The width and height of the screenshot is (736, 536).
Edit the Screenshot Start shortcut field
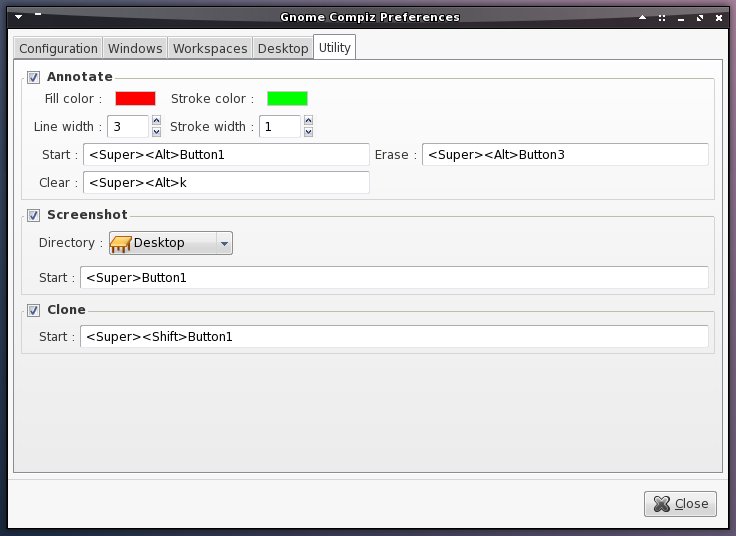(394, 277)
